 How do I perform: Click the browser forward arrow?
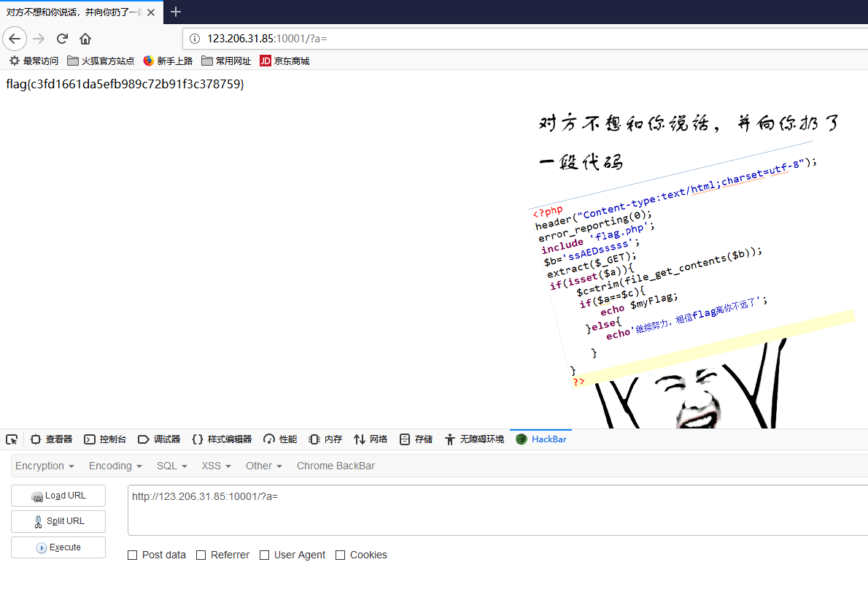(x=38, y=39)
